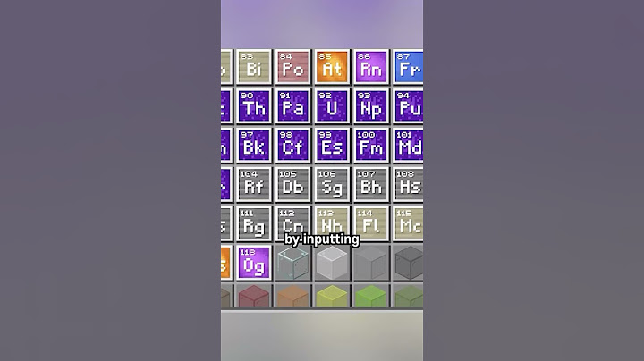Click the Nh element block numbered 113
The image size is (644, 361).
click(x=332, y=223)
